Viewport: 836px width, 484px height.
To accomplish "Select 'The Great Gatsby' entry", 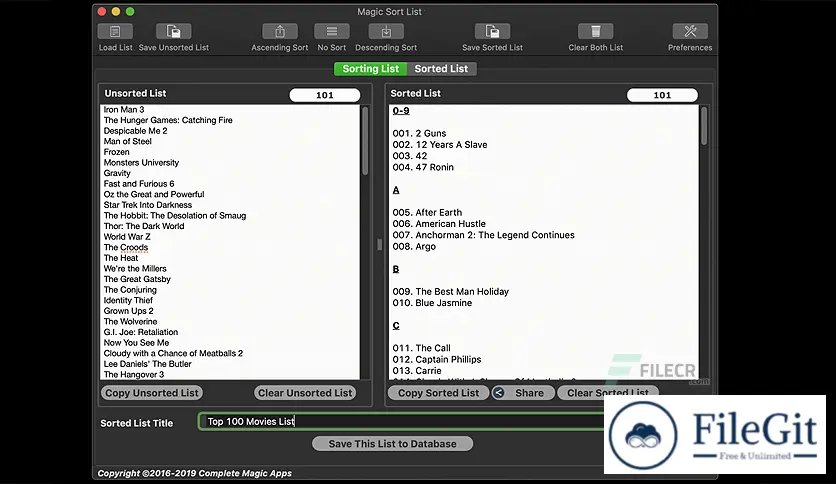I will point(137,279).
